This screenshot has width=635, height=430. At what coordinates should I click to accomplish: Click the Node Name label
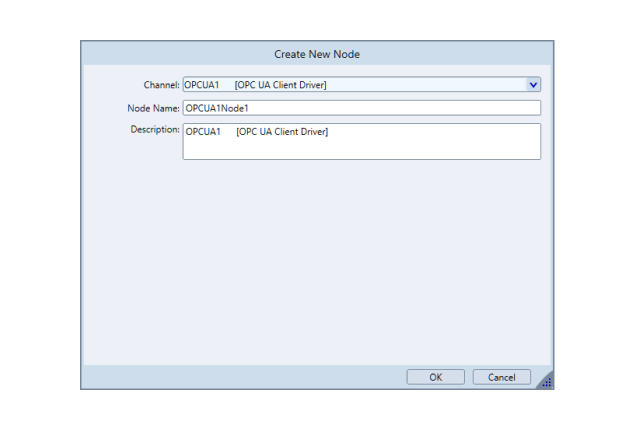tap(153, 108)
